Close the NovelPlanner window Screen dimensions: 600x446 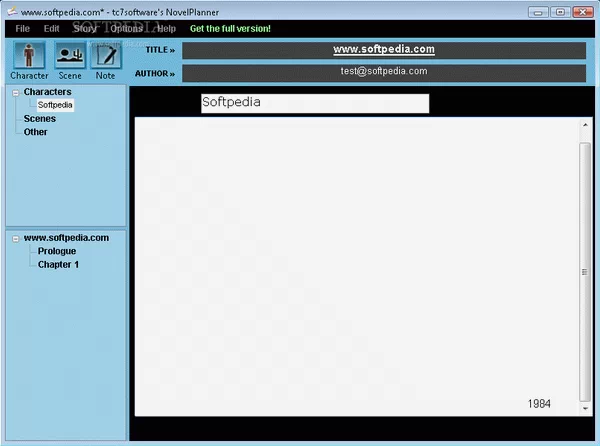[583, 12]
